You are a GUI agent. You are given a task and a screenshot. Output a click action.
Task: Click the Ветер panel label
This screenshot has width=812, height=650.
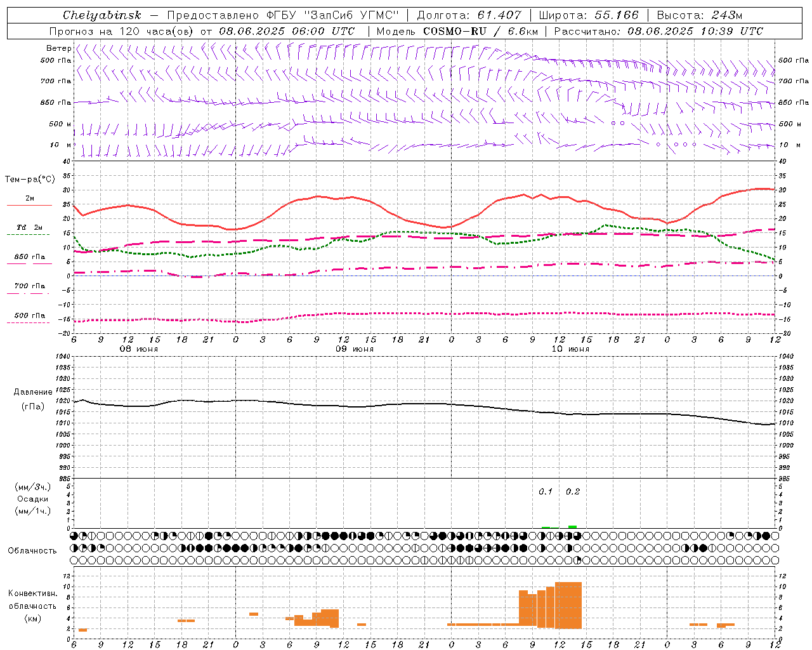click(58, 48)
